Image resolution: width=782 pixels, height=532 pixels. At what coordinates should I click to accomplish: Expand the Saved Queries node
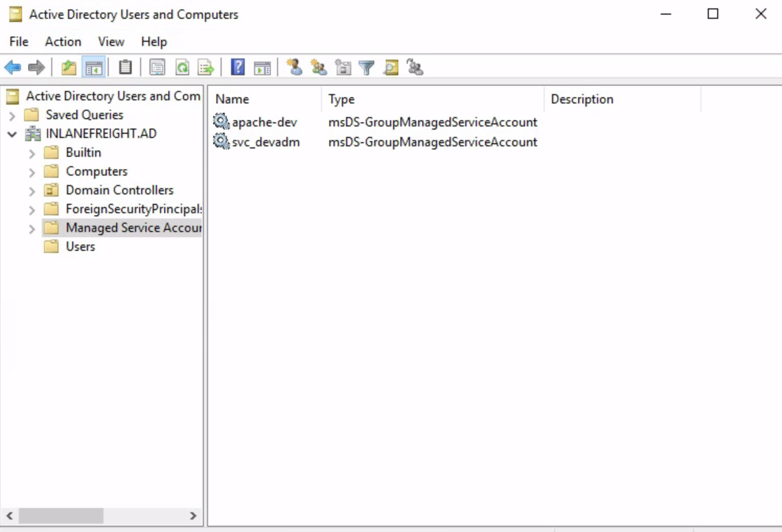click(x=12, y=115)
